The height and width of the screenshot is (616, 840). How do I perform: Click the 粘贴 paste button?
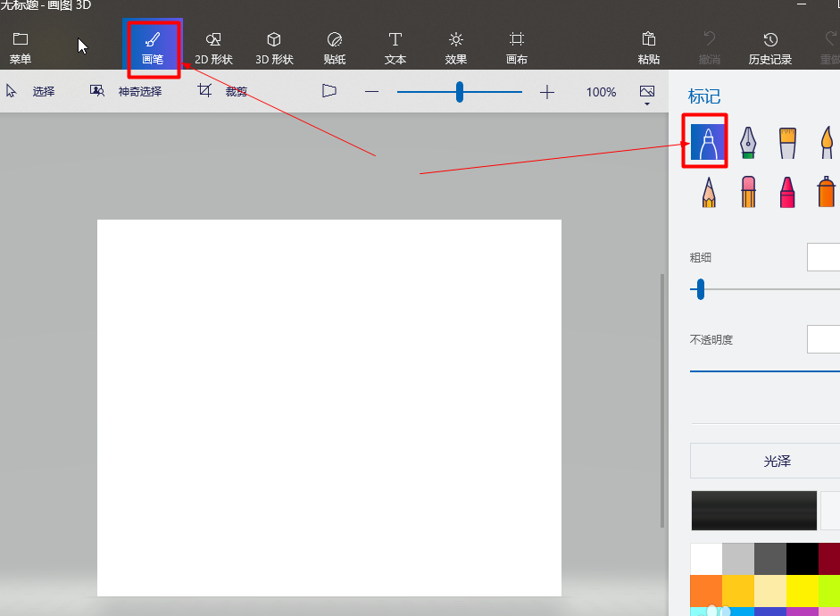[649, 48]
